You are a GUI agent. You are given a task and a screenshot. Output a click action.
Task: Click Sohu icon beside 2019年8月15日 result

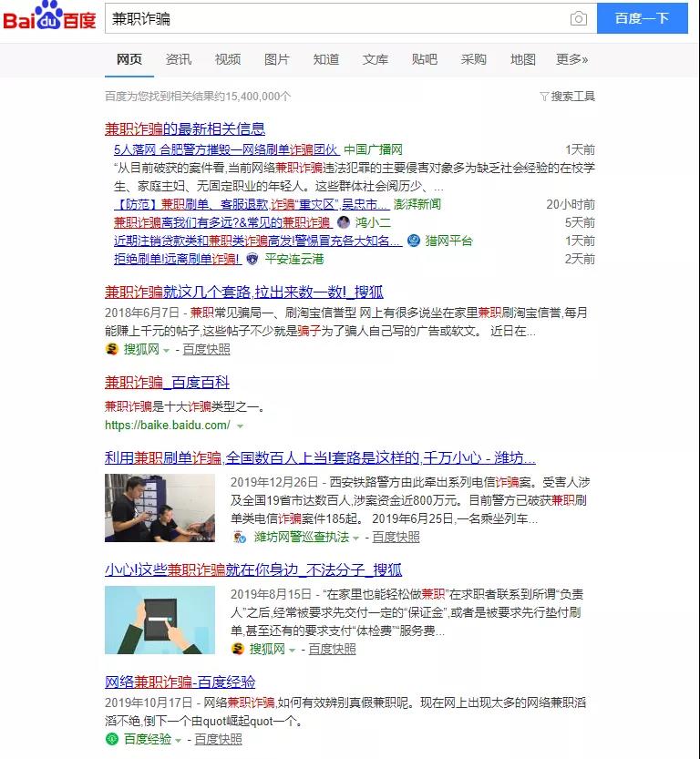[x=237, y=649]
